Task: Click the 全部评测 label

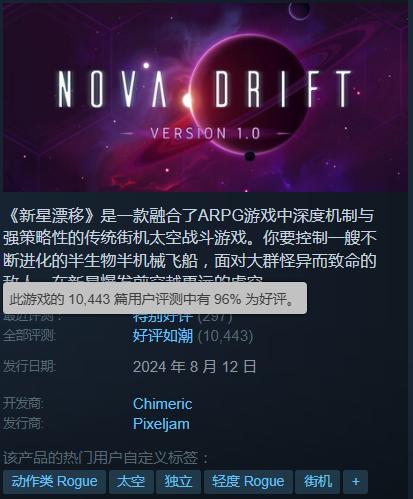Action: [x=29, y=336]
